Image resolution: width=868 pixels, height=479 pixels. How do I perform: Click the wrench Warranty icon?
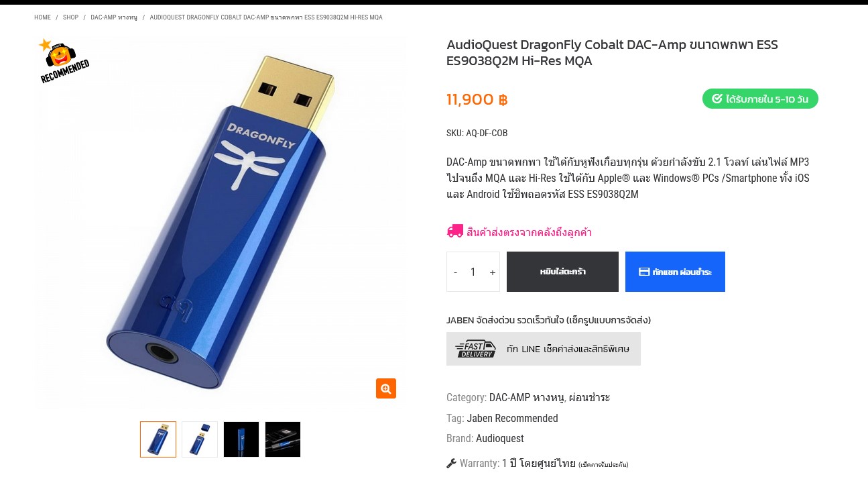tap(451, 463)
